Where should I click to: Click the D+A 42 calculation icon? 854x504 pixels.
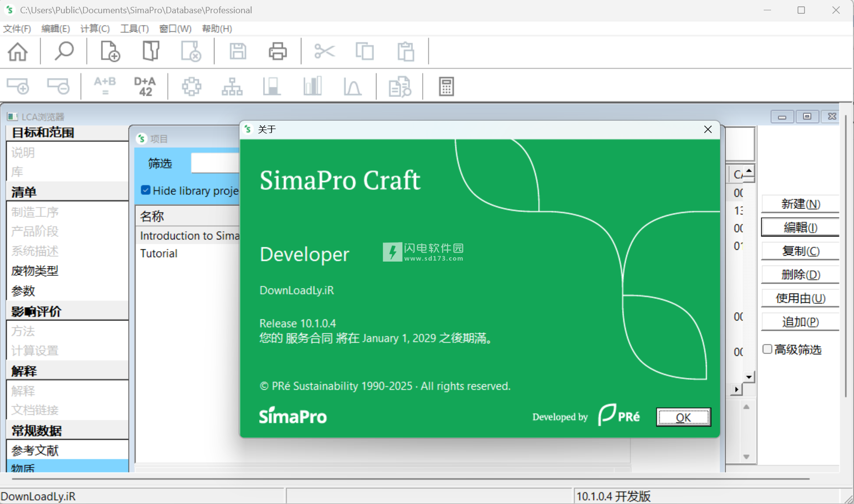[x=145, y=87]
